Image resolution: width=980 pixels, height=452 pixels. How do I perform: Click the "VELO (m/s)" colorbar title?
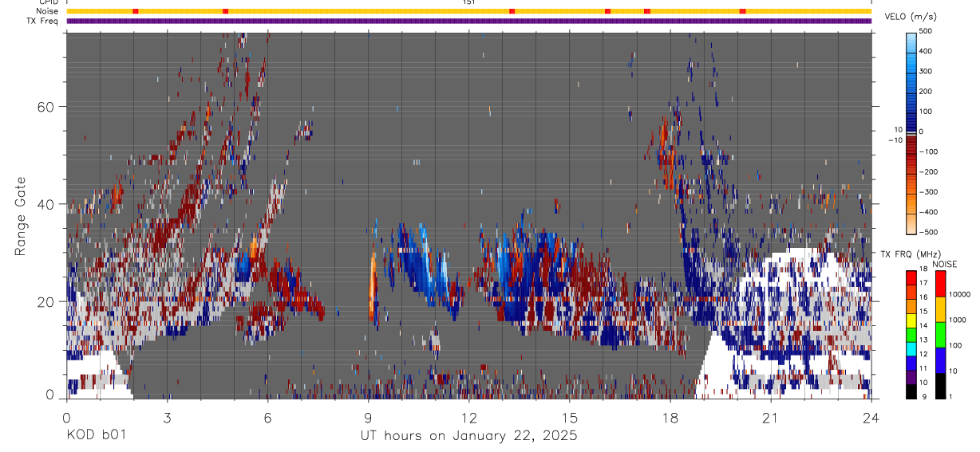coord(911,16)
